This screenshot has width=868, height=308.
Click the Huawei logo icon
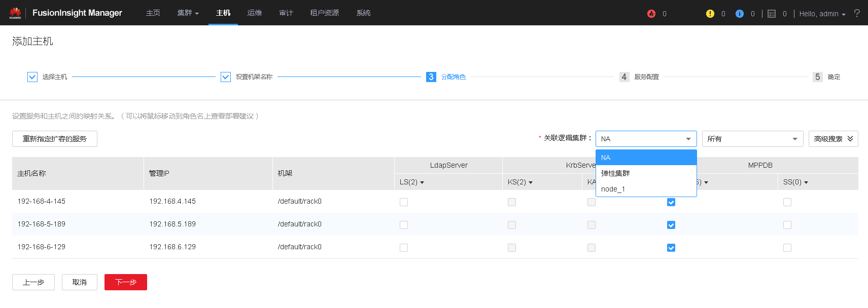pos(15,13)
